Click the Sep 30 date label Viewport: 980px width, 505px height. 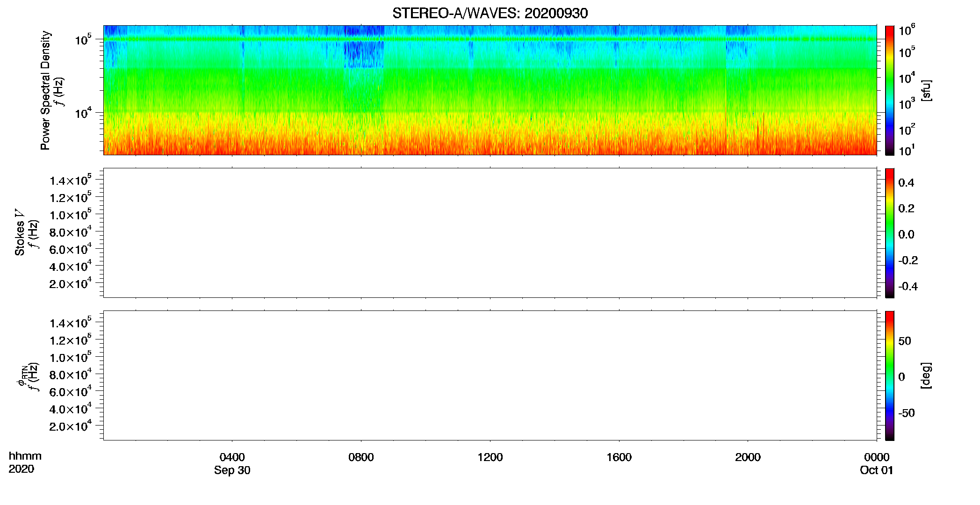pyautogui.click(x=232, y=470)
